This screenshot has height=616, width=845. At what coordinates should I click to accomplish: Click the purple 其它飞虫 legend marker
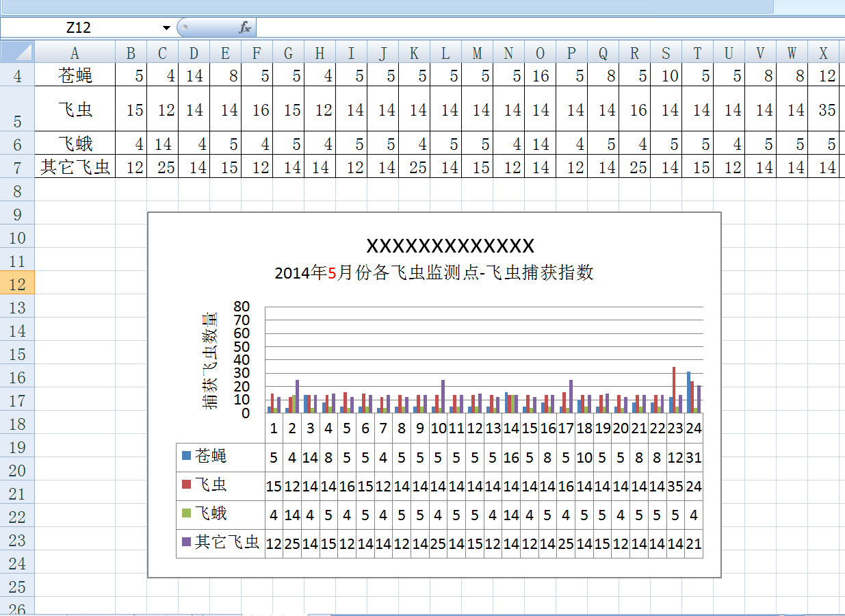pos(186,542)
